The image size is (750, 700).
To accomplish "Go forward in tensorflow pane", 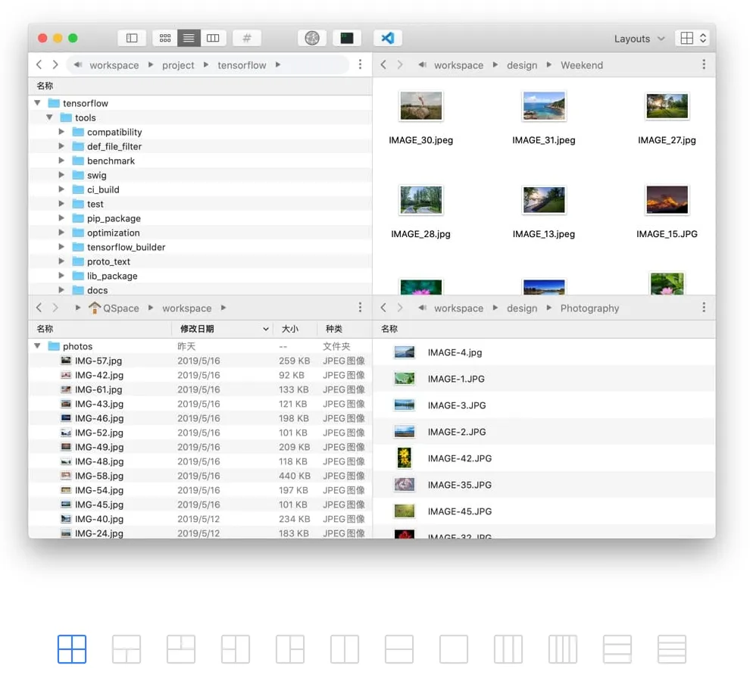I will click(x=55, y=64).
